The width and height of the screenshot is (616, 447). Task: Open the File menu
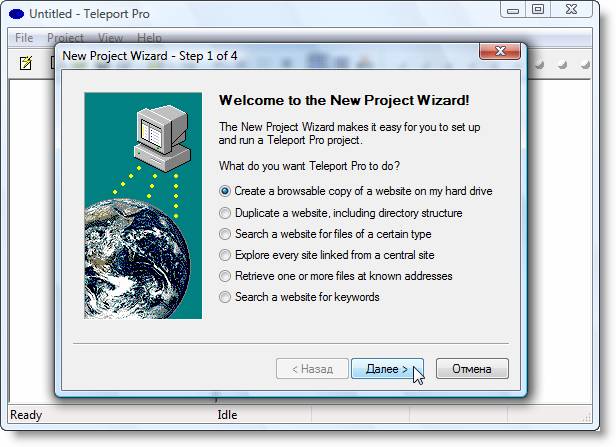tap(24, 38)
